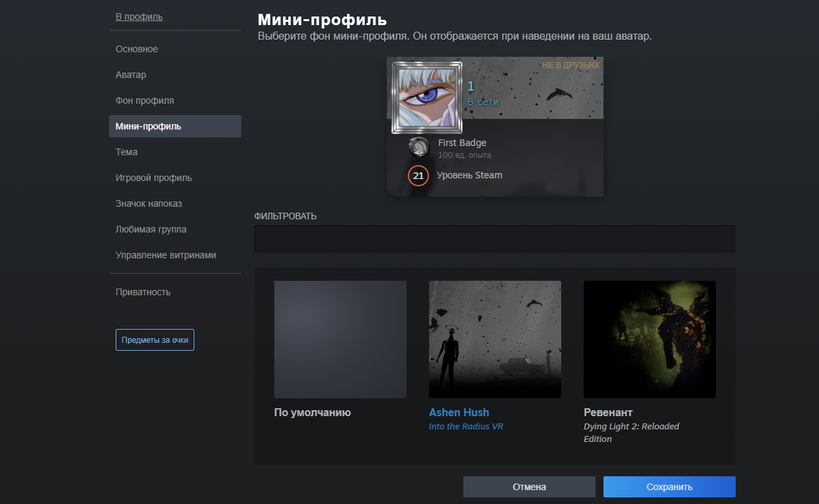The image size is (819, 504).
Task: Click 'Dying Light 2: Reloaded Edition' caption
Action: pyautogui.click(x=631, y=433)
